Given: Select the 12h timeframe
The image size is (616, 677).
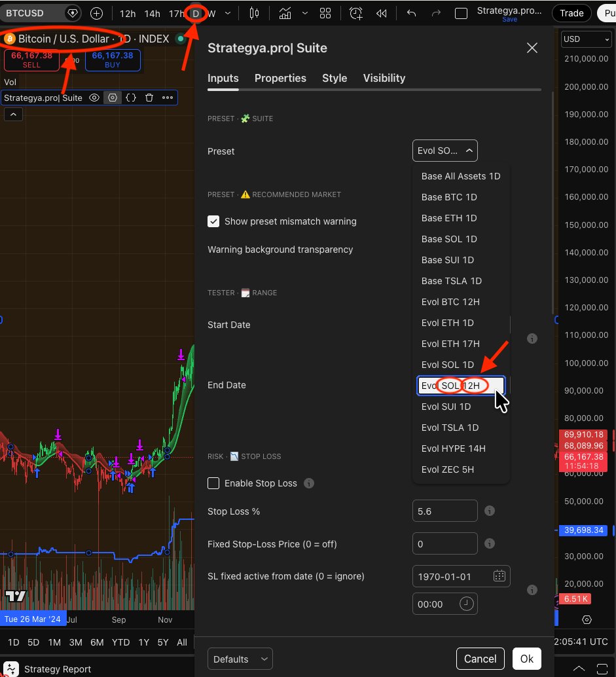Looking at the screenshot, I should pos(128,14).
